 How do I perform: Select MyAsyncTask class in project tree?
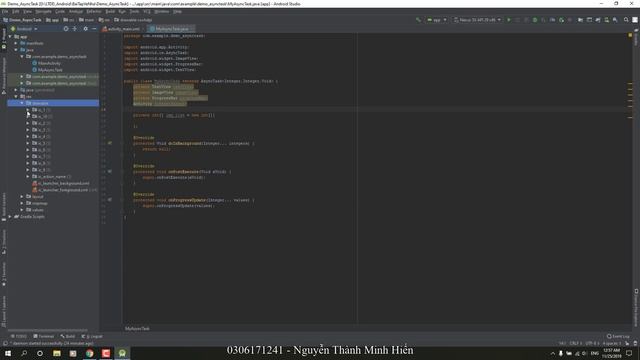[50, 70]
